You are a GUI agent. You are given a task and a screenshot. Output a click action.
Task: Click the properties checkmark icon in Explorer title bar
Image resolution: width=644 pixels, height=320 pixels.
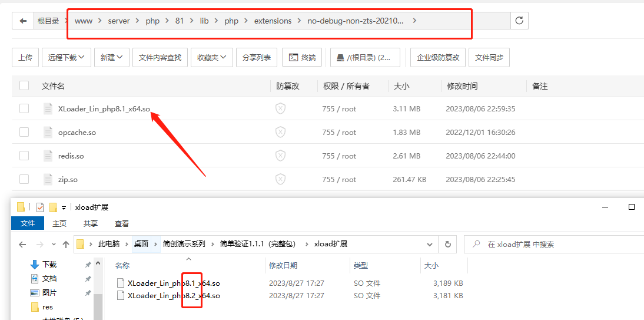coord(40,207)
